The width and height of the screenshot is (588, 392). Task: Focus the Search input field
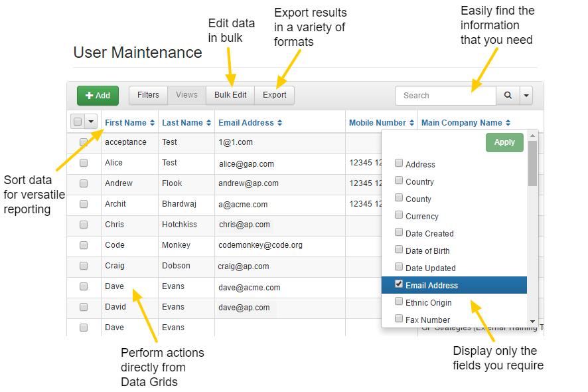click(x=445, y=95)
